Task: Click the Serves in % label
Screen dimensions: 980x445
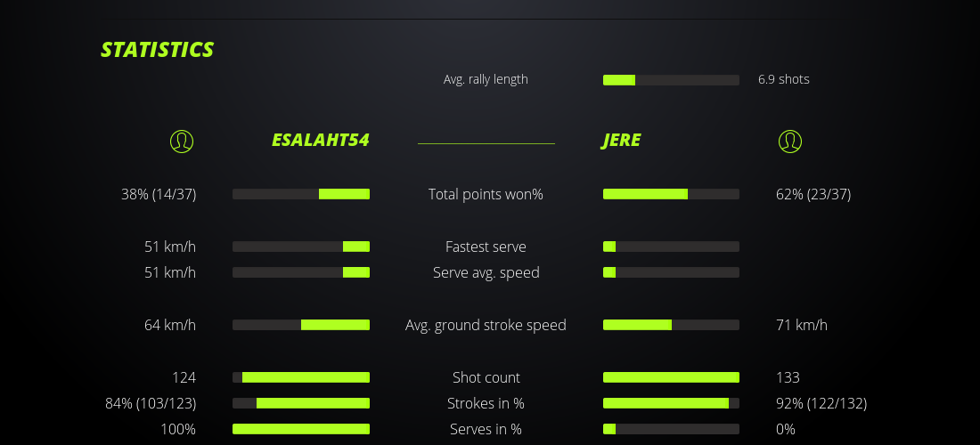Action: [x=486, y=429]
